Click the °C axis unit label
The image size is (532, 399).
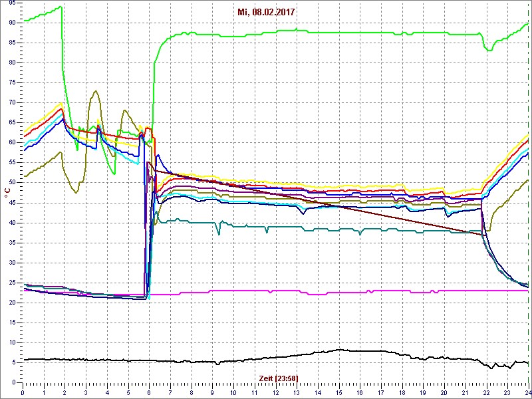click(7, 194)
